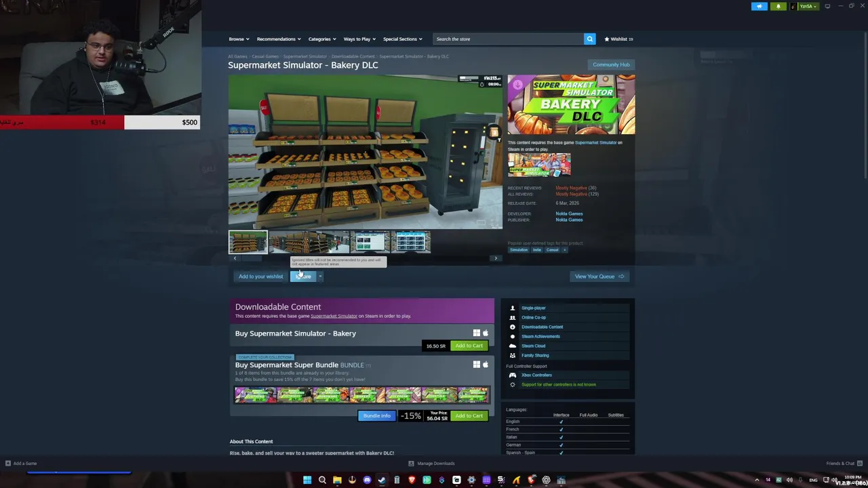
Task: Expand the Special Sections menu
Action: pos(402,39)
